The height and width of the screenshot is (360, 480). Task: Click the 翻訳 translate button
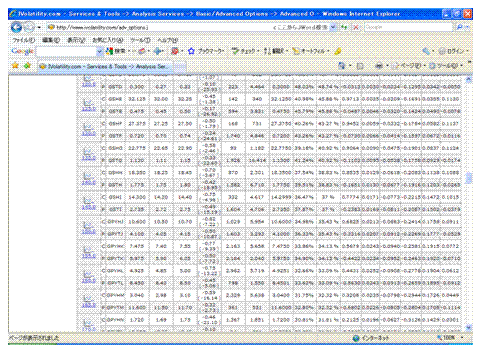point(275,51)
